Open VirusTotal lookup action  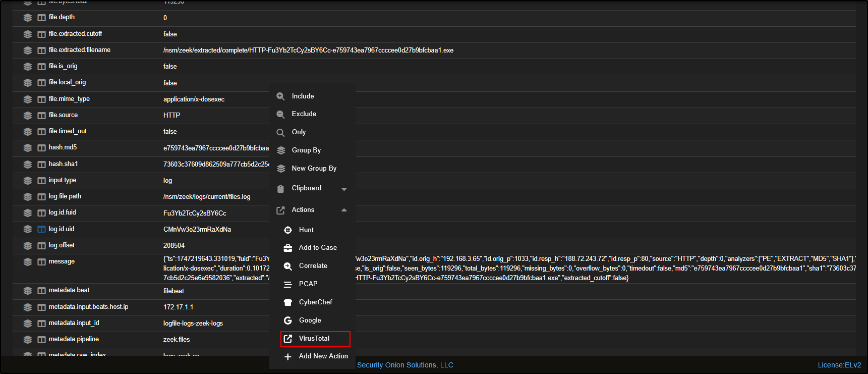click(314, 339)
